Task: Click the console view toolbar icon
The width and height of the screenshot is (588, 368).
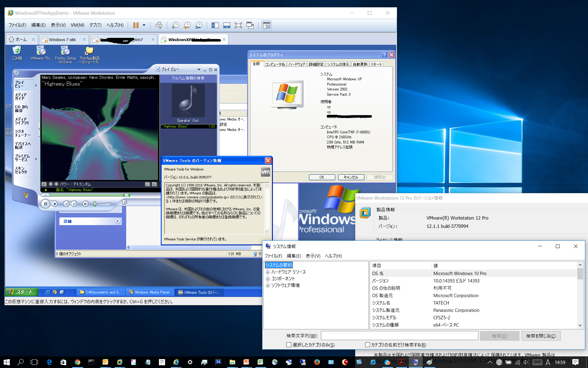Action: [266, 25]
